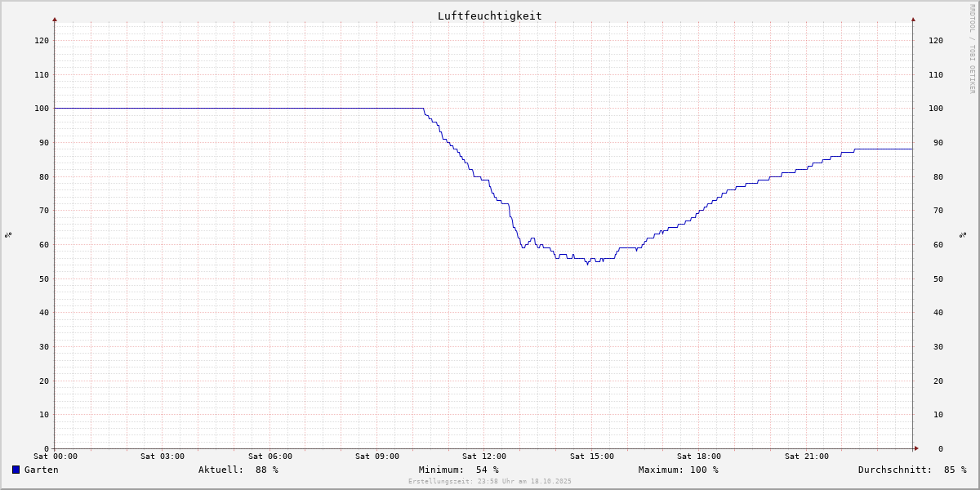This screenshot has width=980, height=490.
Task: Select the Garten legend label
Action: point(41,470)
